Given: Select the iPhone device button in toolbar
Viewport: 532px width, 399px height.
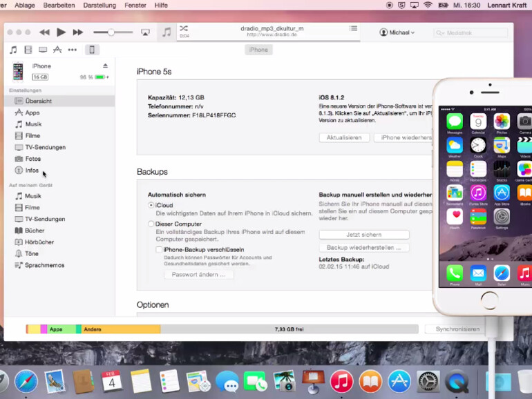Looking at the screenshot, I should 92,50.
